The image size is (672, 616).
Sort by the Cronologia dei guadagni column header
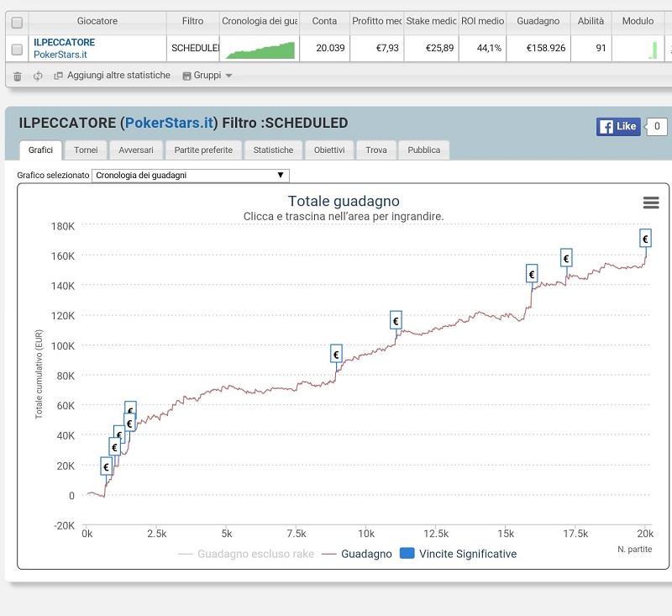(260, 21)
